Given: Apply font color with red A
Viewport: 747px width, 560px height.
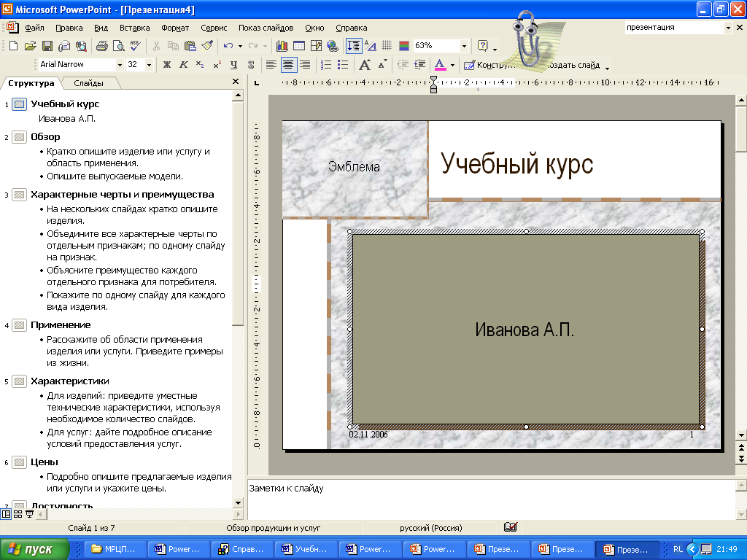Looking at the screenshot, I should (440, 65).
